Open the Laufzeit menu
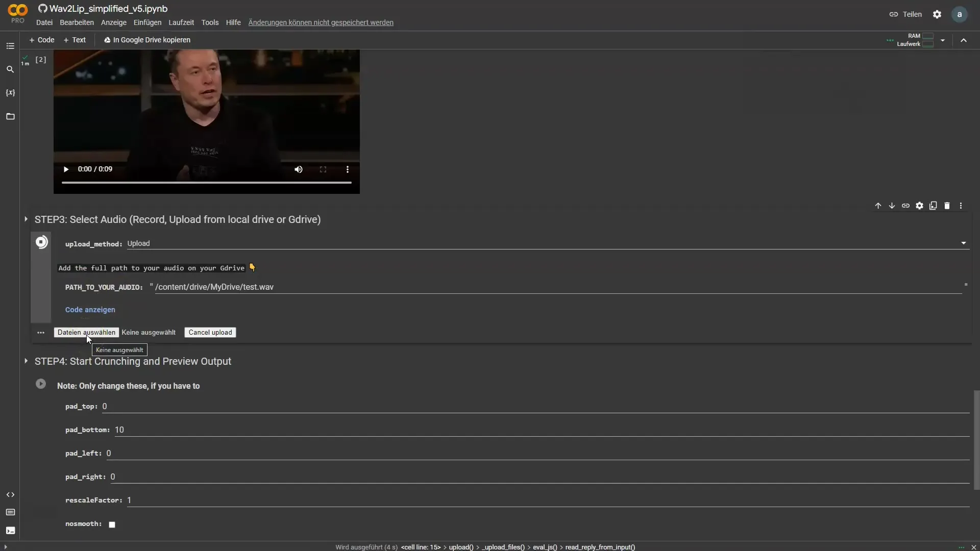The width and height of the screenshot is (980, 551). [x=181, y=22]
